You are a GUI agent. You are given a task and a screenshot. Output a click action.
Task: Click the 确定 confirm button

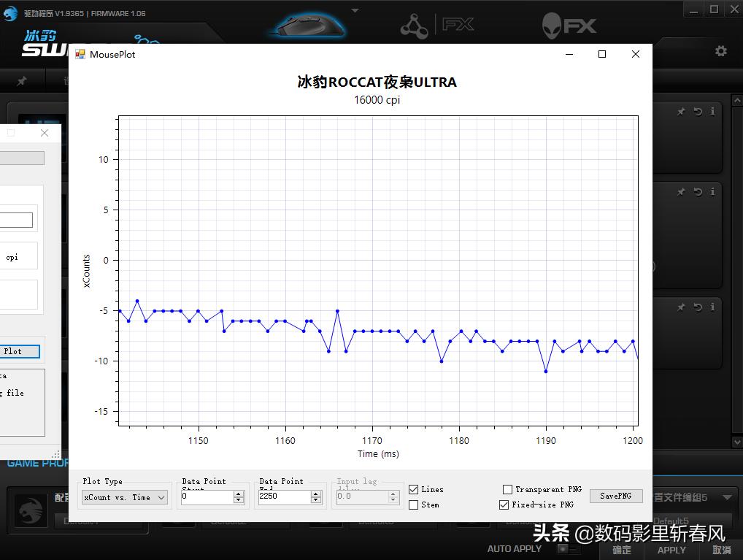(x=621, y=550)
